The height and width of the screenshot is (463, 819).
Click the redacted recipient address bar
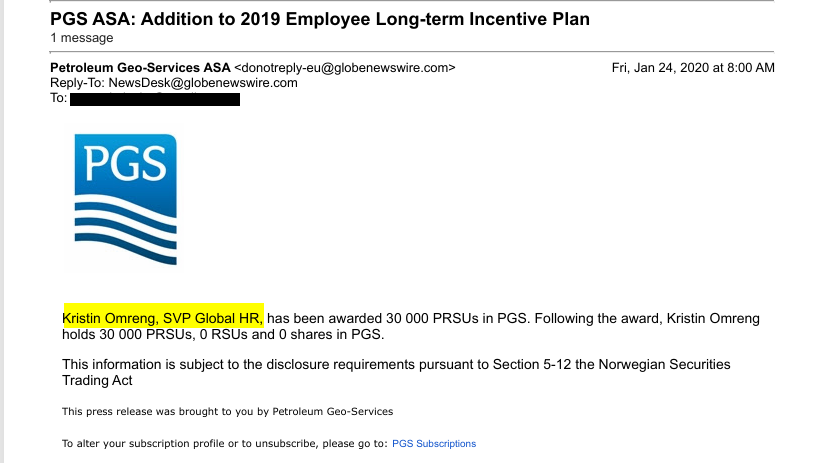tap(155, 99)
